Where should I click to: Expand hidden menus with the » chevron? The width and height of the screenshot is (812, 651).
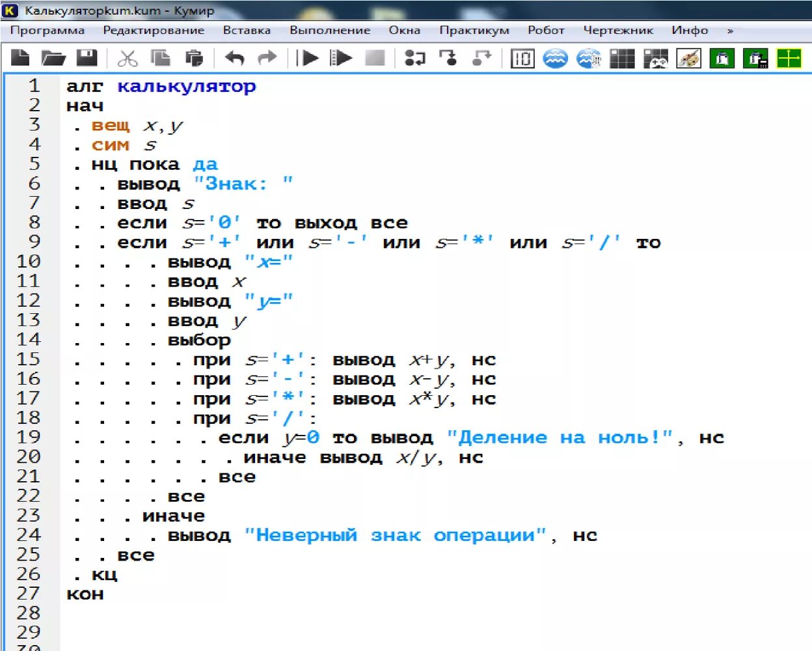coord(730,31)
